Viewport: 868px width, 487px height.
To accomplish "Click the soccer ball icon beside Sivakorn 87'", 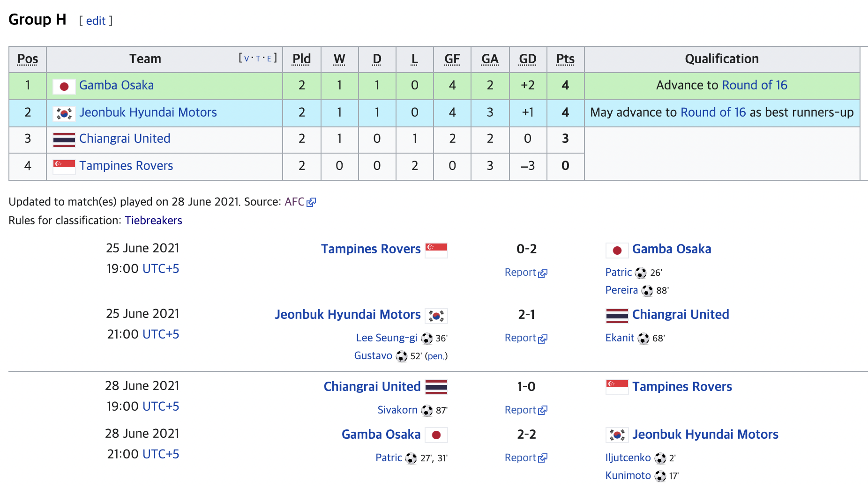I will (427, 411).
